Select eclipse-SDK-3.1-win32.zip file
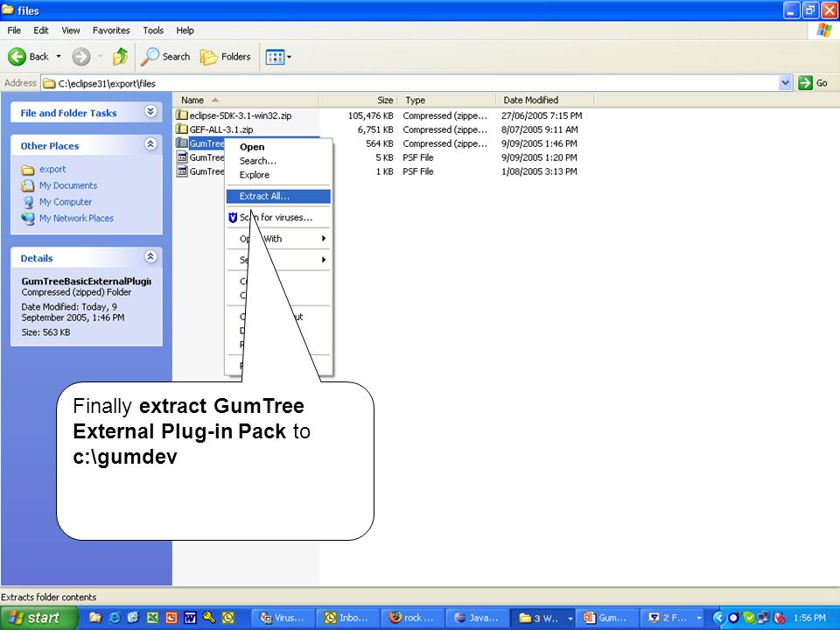The width and height of the screenshot is (840, 630). pos(241,115)
